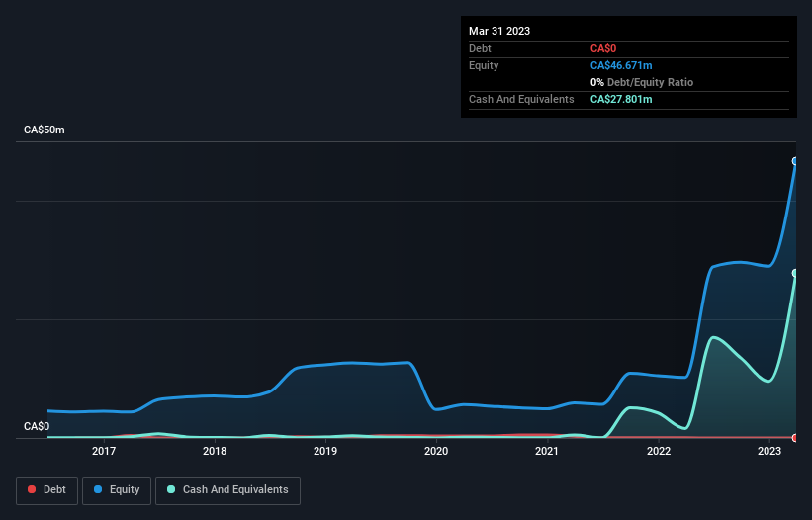Image resolution: width=812 pixels, height=520 pixels.
Task: Toggle the Debt series legend button
Action: pos(47,490)
